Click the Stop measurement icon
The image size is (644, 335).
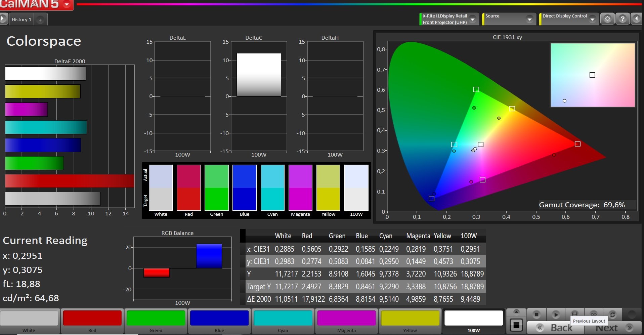(536, 315)
